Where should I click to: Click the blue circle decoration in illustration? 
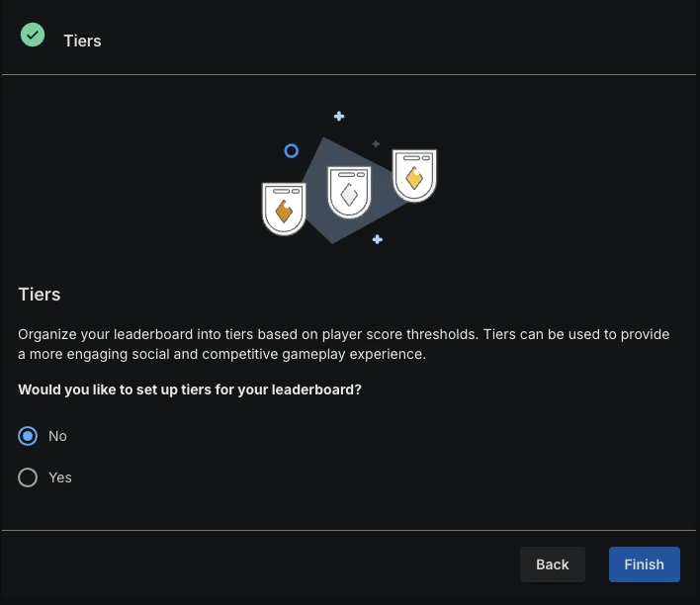291,151
